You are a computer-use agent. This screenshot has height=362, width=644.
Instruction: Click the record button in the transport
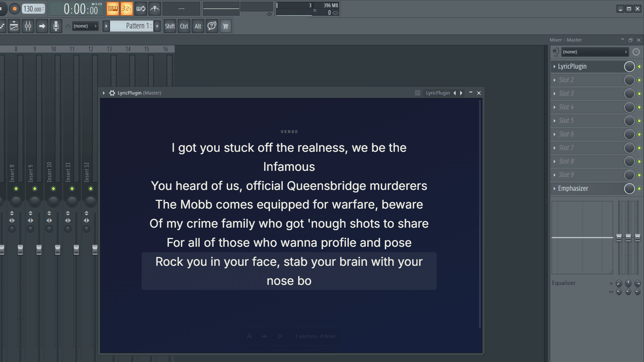click(x=14, y=8)
